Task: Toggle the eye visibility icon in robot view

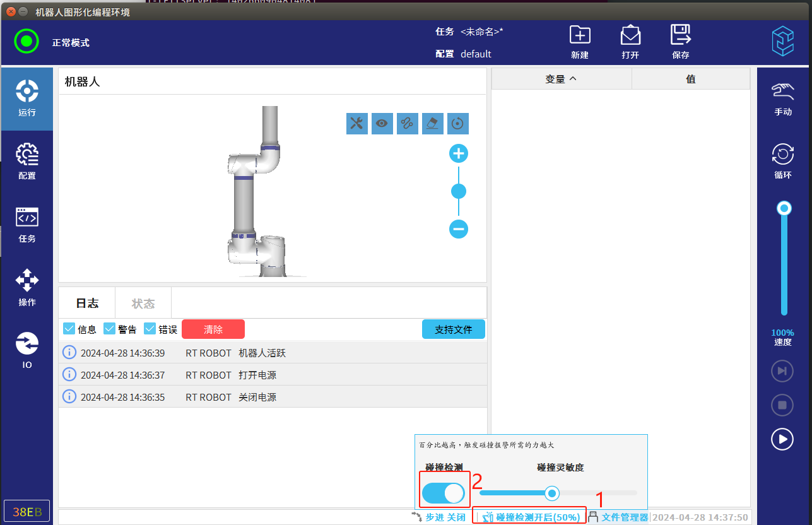Action: click(382, 124)
